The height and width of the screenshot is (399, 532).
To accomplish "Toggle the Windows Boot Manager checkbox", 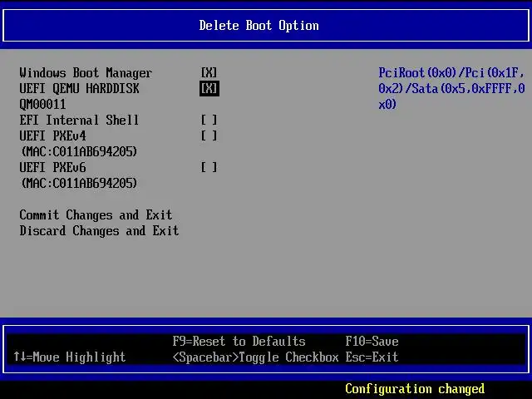I will click(209, 72).
